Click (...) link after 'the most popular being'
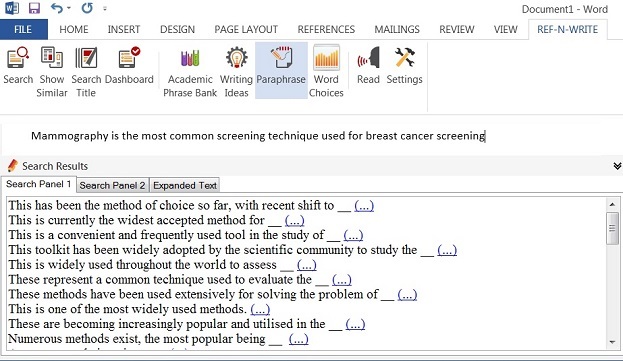The image size is (623, 361). pyautogui.click(x=298, y=339)
